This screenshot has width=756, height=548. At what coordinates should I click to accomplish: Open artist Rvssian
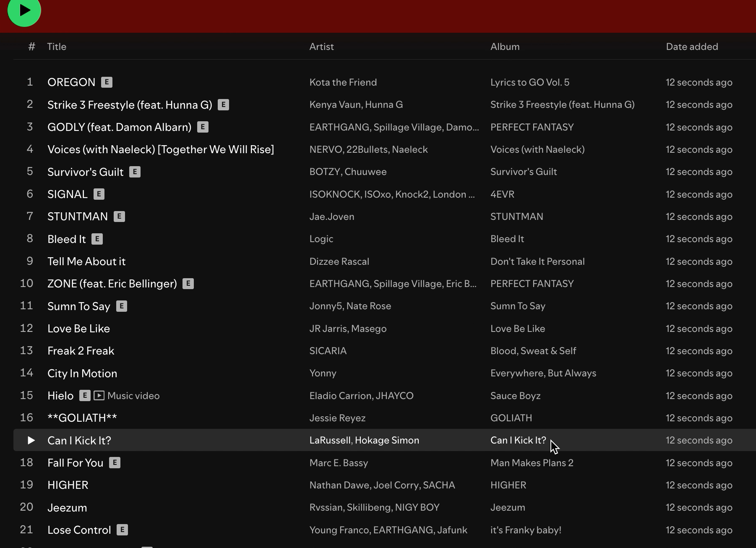click(326, 507)
